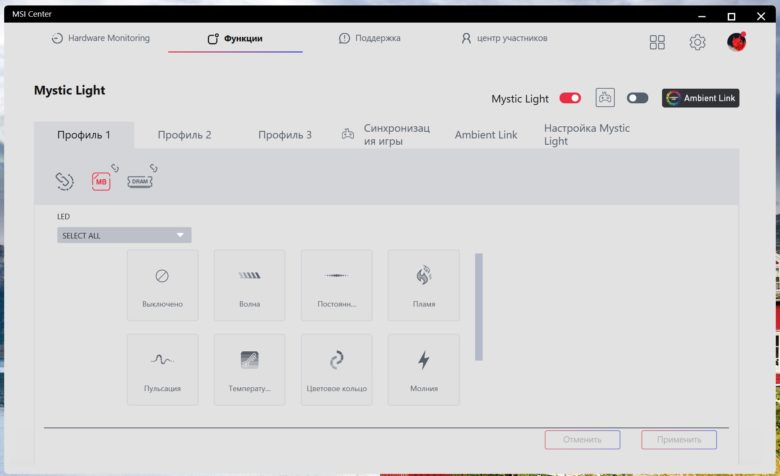This screenshot has width=780, height=476.
Task: Open the центр участников tab
Action: [x=504, y=38]
